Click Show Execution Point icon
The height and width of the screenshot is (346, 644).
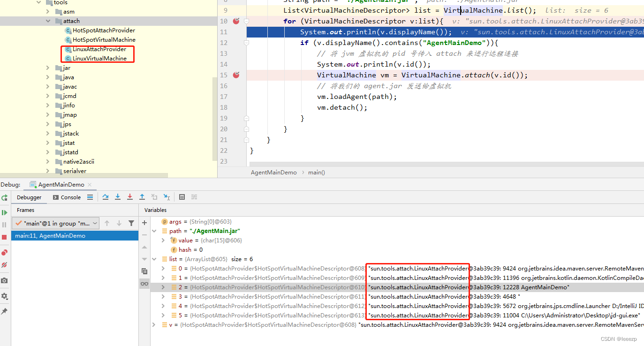91,197
